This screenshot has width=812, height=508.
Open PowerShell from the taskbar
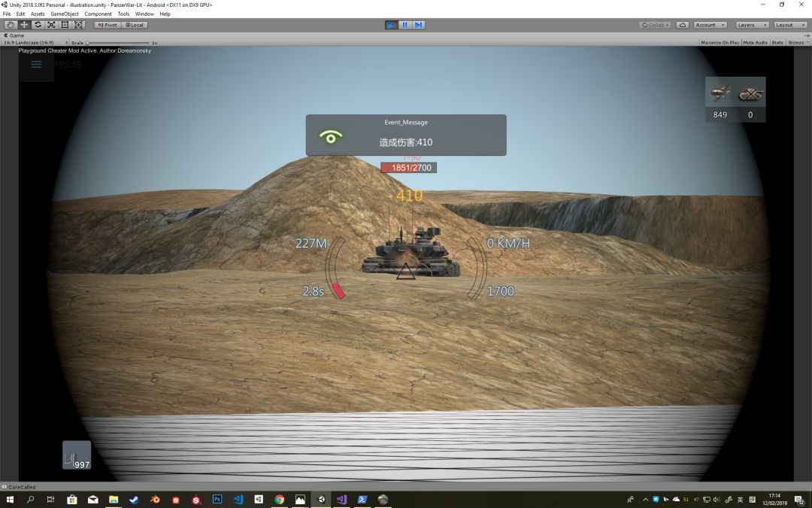point(362,499)
